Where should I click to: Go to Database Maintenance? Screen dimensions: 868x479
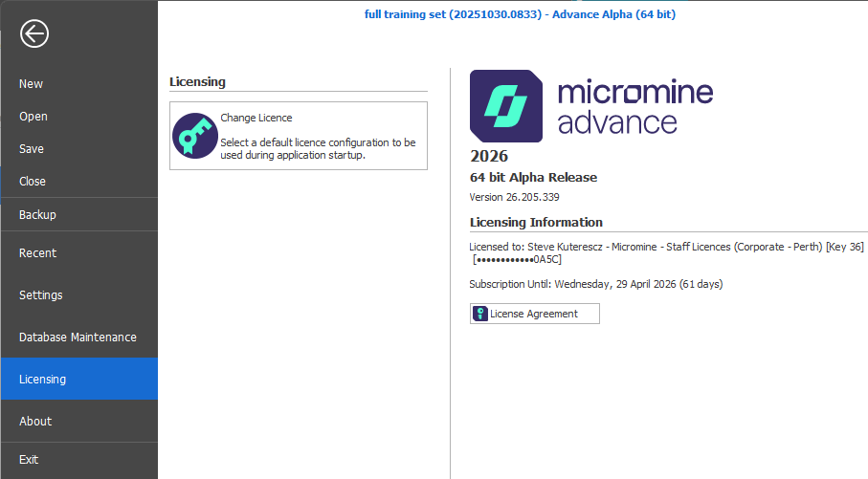[79, 337]
